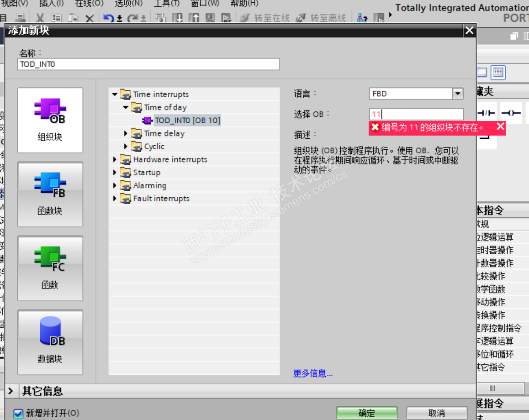Select the Data block (DB) type
The width and height of the screenshot is (529, 420).
(50, 342)
